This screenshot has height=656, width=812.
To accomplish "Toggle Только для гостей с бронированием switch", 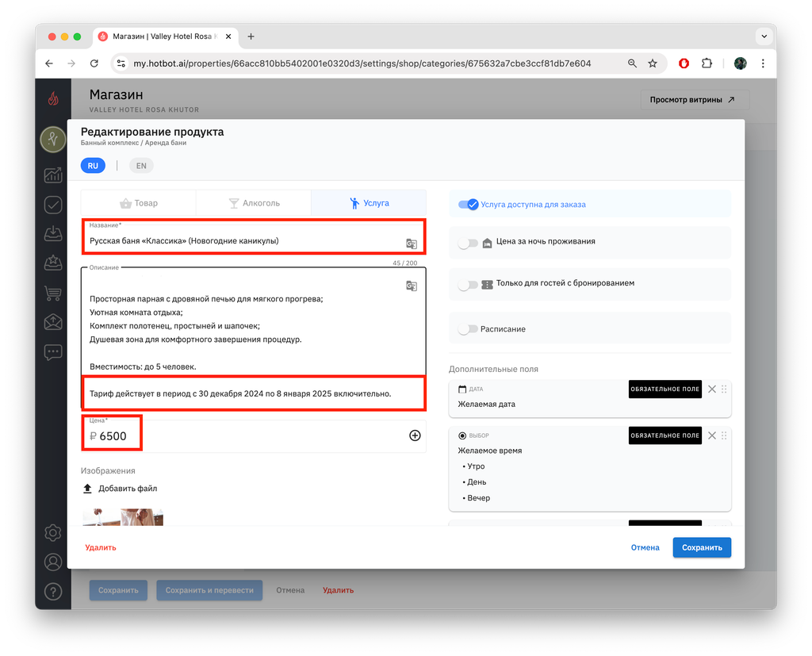I will 468,285.
